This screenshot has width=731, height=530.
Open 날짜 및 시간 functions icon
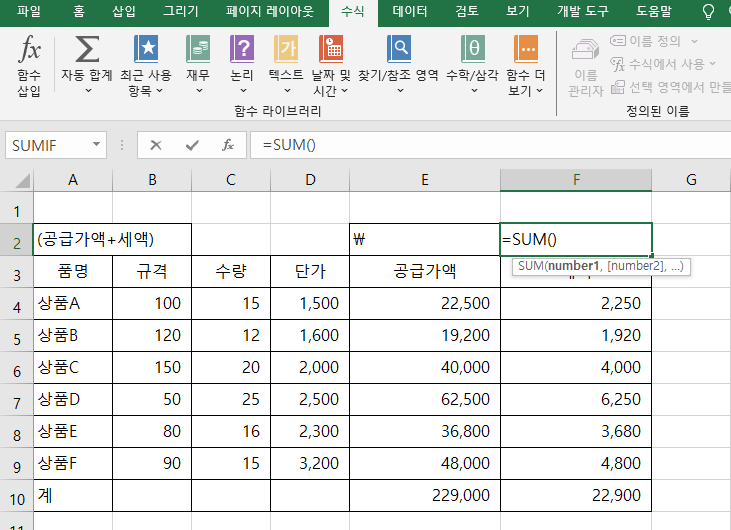331,49
